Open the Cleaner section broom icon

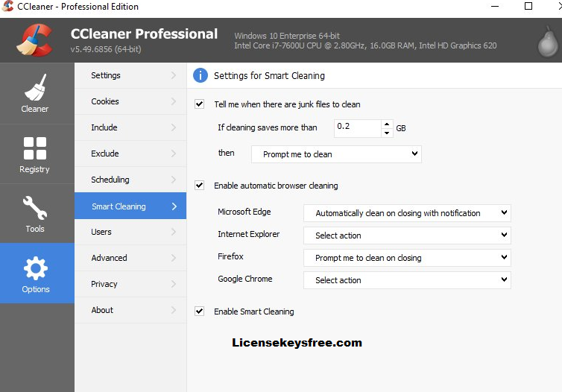coord(35,87)
